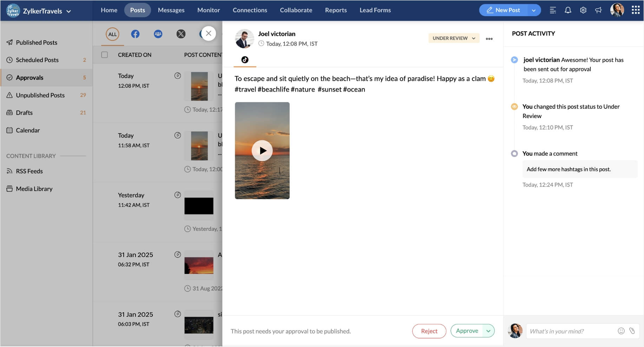Viewport: 644px width, 347px height.
Task: Approve the post
Action: pos(467,331)
